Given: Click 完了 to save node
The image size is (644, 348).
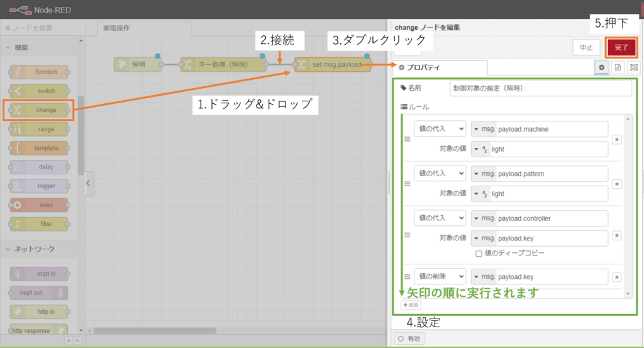Looking at the screenshot, I should (x=621, y=48).
